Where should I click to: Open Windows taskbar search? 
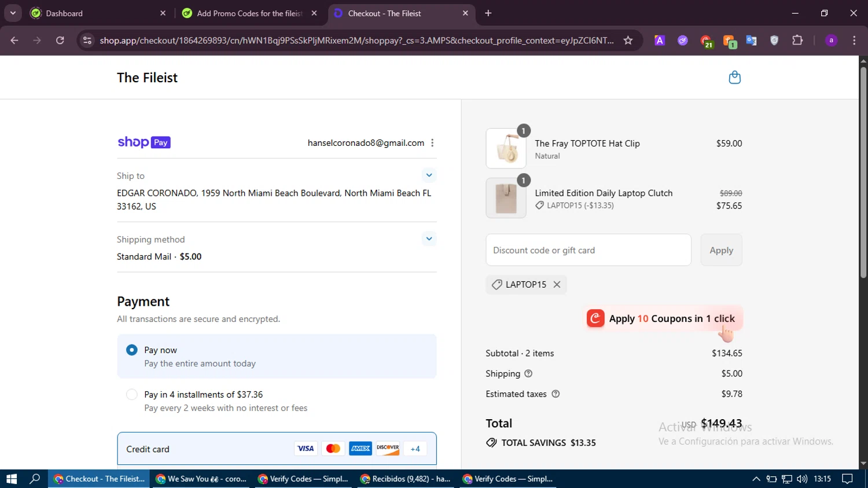tap(35, 479)
